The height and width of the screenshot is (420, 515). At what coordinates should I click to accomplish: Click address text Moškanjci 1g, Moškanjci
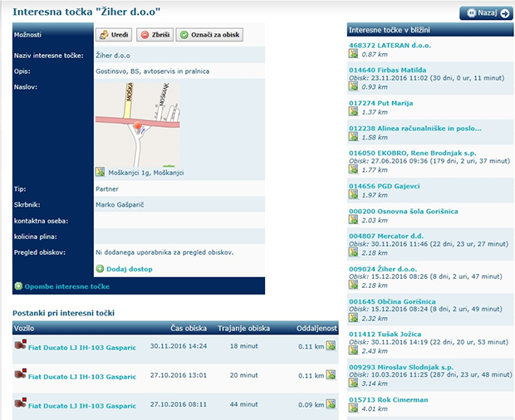(146, 173)
